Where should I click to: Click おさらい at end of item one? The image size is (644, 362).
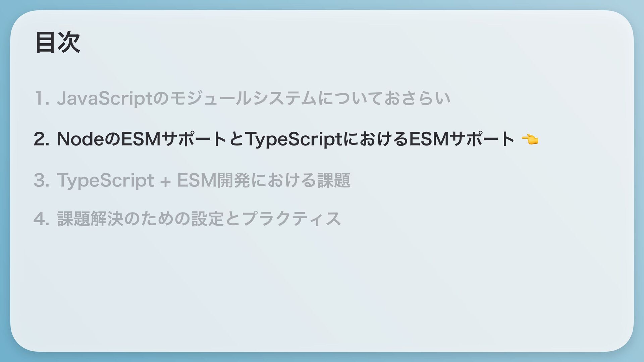(x=417, y=98)
